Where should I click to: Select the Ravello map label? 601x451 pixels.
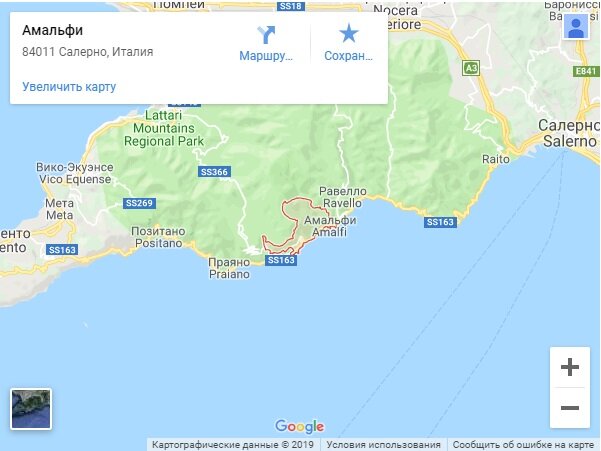(x=342, y=203)
